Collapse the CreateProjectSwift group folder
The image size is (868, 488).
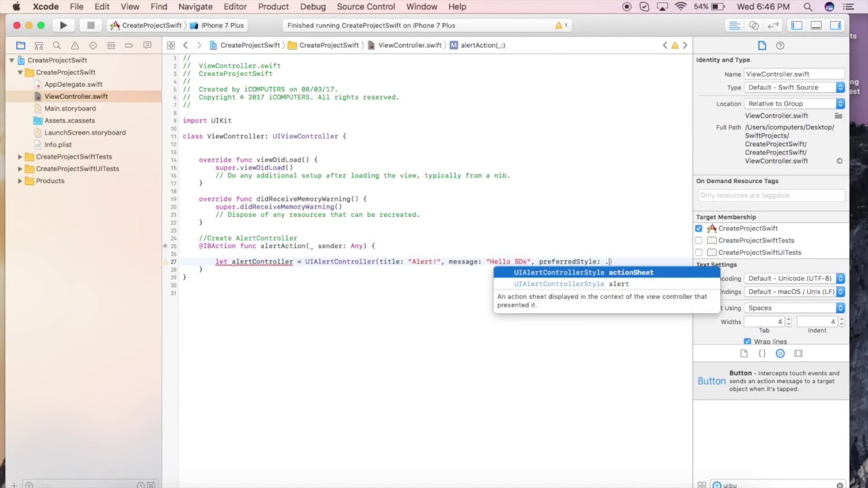20,73
